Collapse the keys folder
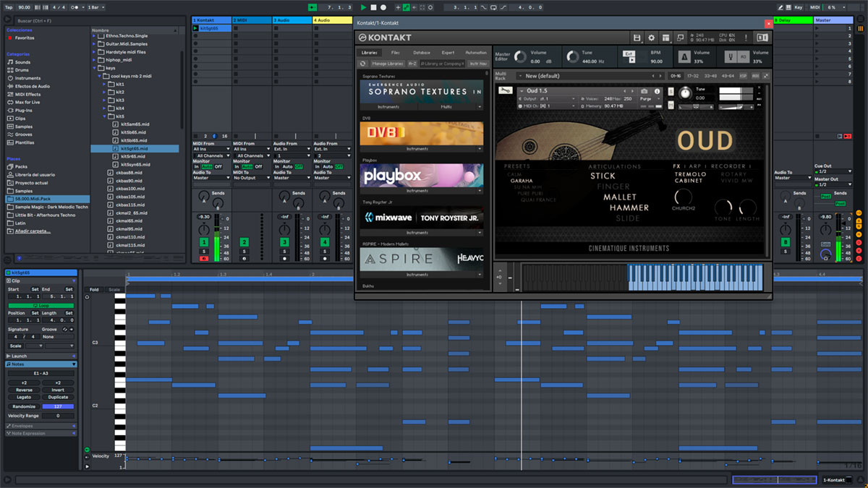The width and height of the screenshot is (868, 488). point(94,68)
